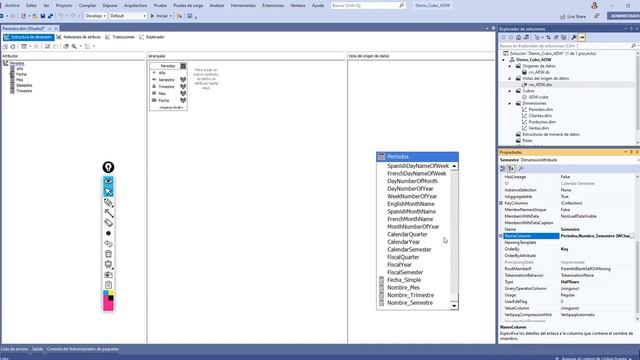Pick the blue color swatch on the annotation toolbar
The height and width of the screenshot is (360, 640).
pyautogui.click(x=106, y=293)
